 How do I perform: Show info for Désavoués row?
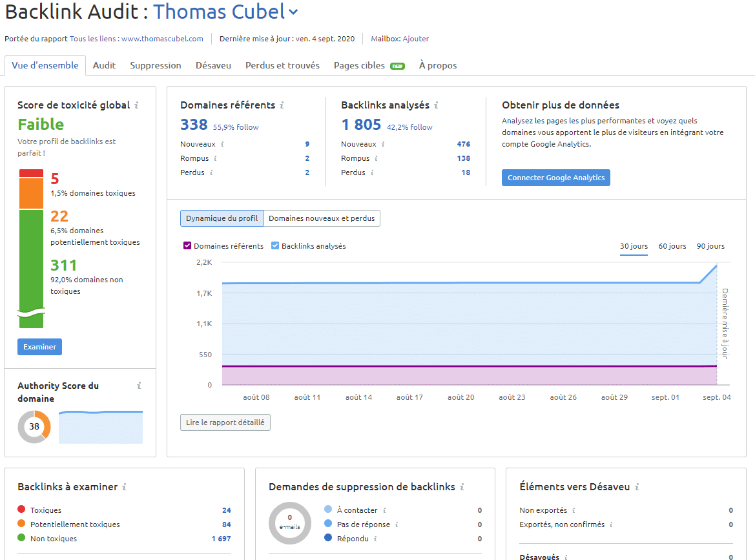tap(566, 557)
